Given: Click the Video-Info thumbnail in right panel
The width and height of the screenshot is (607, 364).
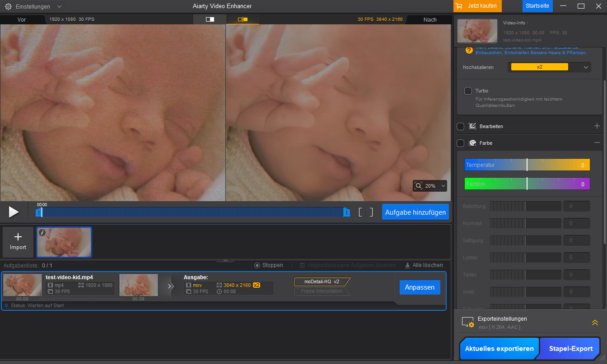Looking at the screenshot, I should [x=477, y=31].
